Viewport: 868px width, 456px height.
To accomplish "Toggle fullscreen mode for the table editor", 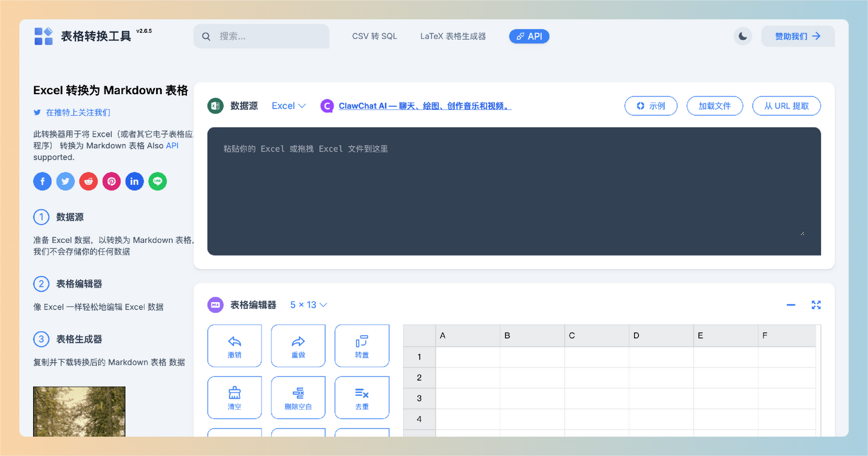I will point(816,305).
